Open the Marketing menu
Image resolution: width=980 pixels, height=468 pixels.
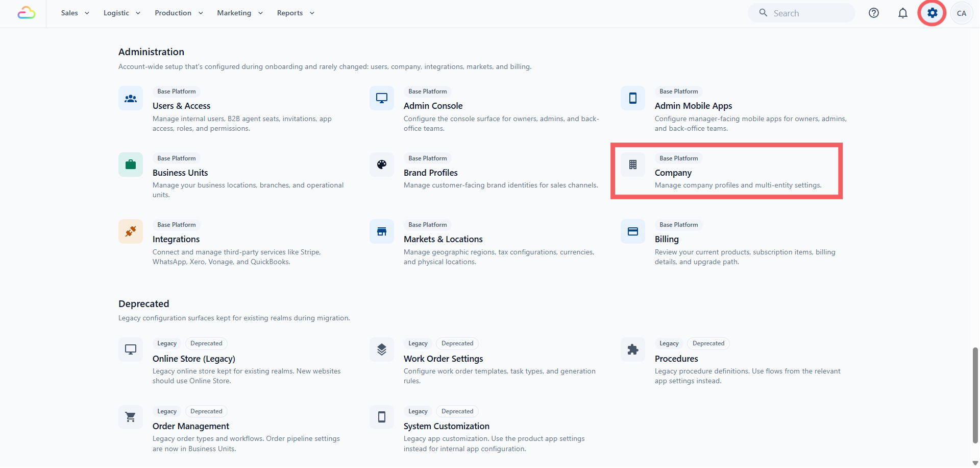point(240,13)
